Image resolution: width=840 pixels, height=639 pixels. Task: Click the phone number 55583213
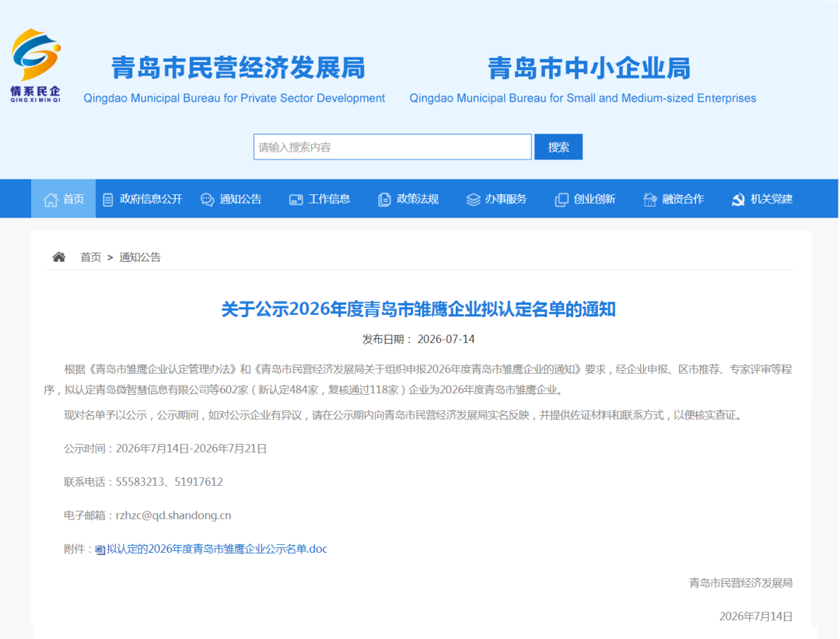[140, 482]
